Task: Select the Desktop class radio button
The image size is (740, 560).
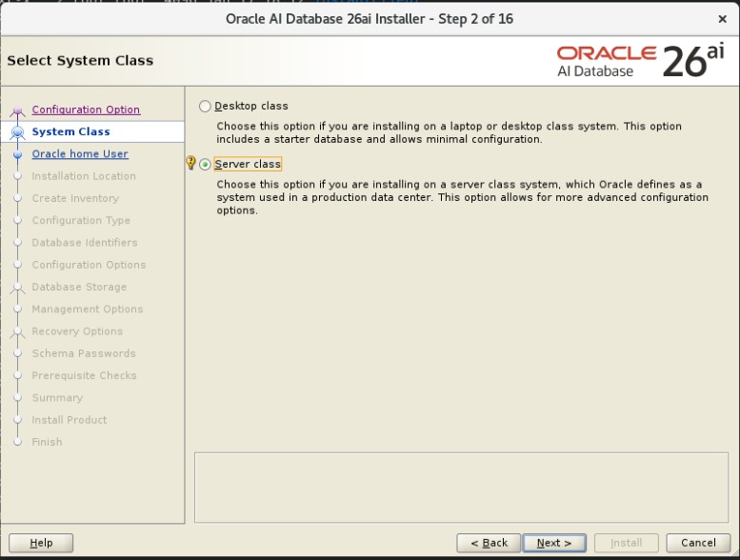Action: click(x=205, y=106)
